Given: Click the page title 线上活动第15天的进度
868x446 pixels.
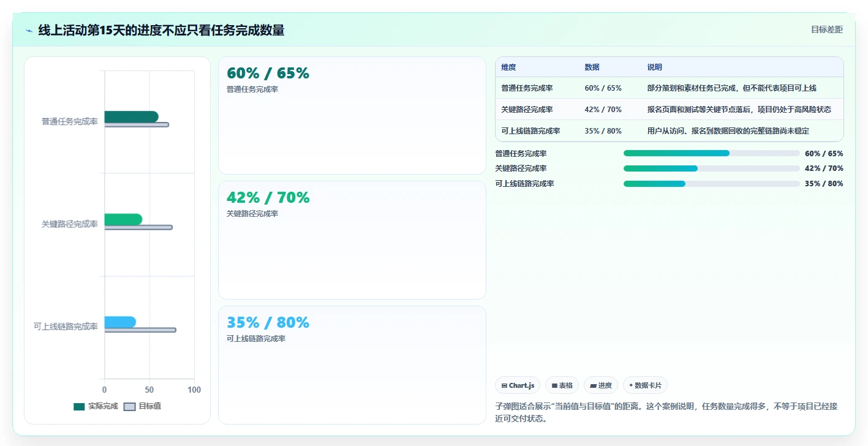Looking at the screenshot, I should coord(161,30).
